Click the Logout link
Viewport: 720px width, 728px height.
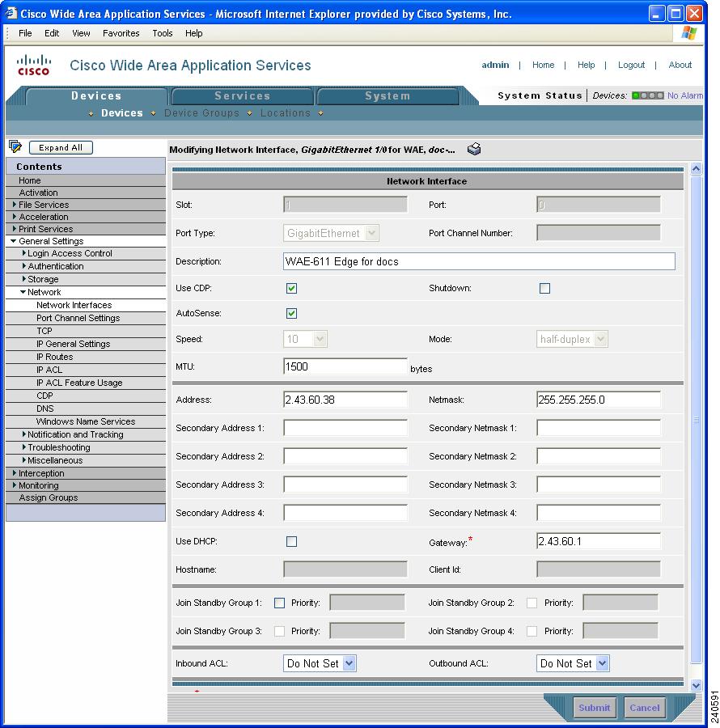[631, 65]
